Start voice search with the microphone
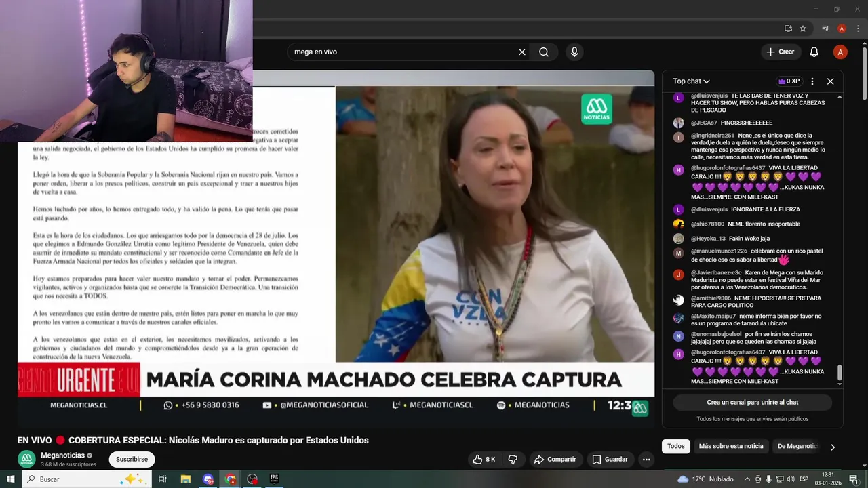This screenshot has height=488, width=868. click(x=574, y=52)
